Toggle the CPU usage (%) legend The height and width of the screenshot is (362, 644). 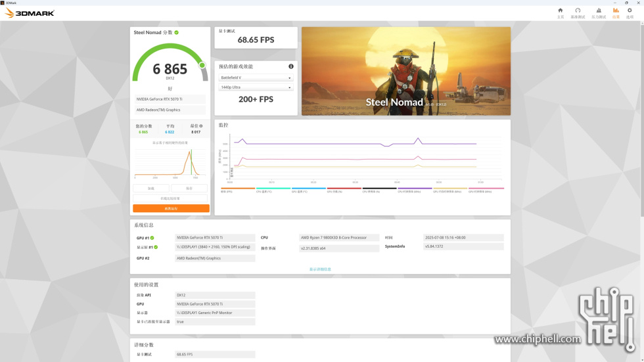coord(379,190)
